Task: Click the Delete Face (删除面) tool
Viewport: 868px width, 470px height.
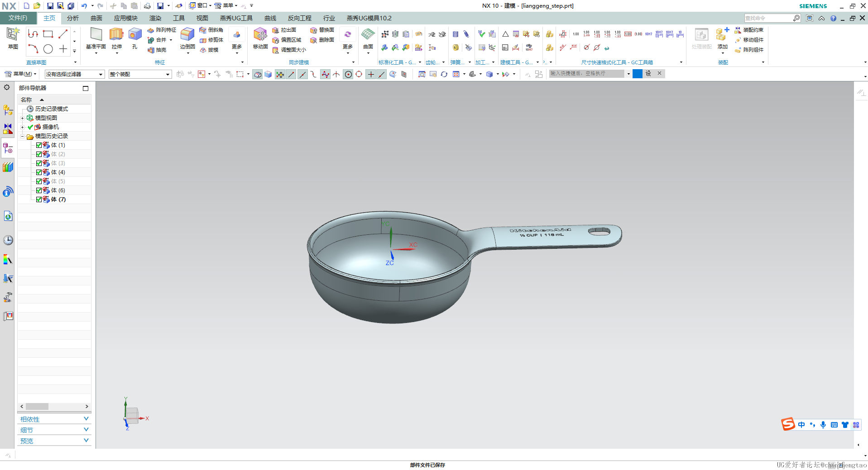Action: pos(322,40)
